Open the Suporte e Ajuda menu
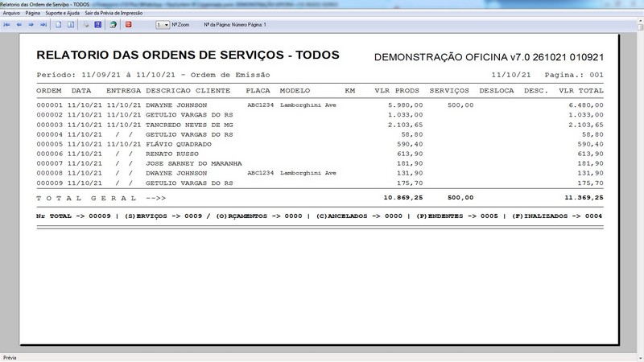 coord(63,13)
